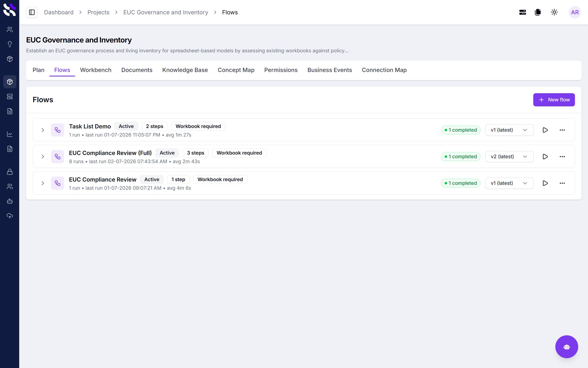Image resolution: width=588 pixels, height=368 pixels.
Task: Open the Knowledge Base tab
Action: click(185, 70)
